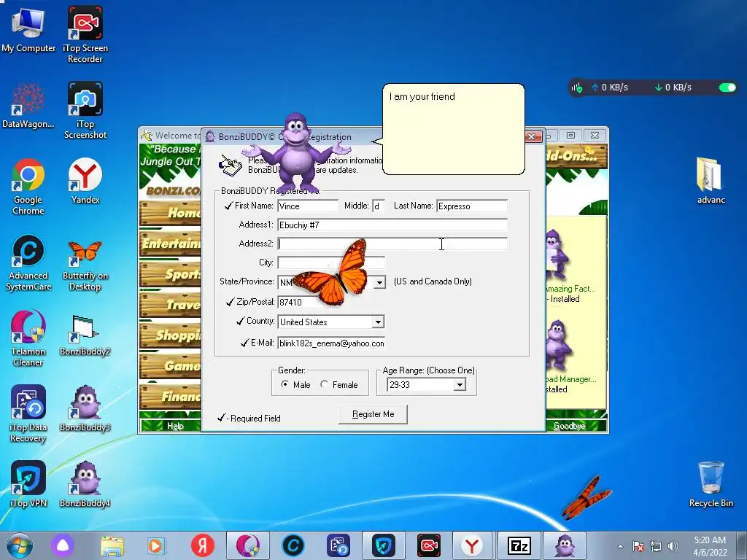The height and width of the screenshot is (560, 747).
Task: Click the volume speaker tray icon
Action: coord(673,546)
